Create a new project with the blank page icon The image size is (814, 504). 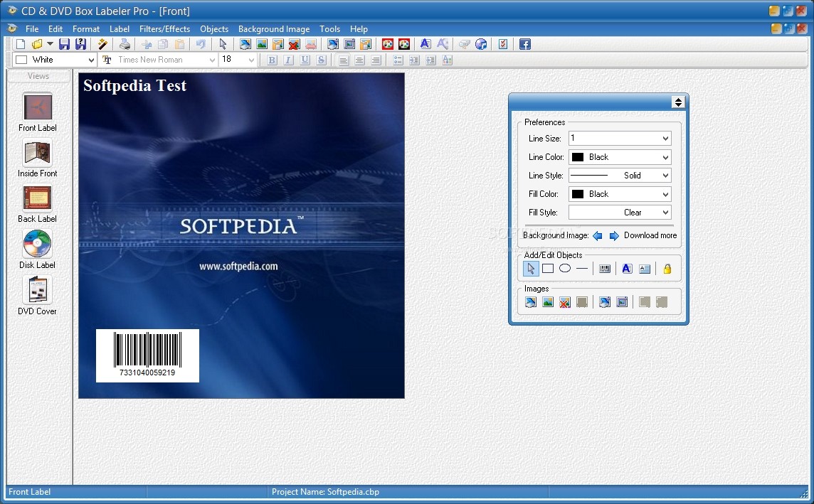click(x=21, y=44)
